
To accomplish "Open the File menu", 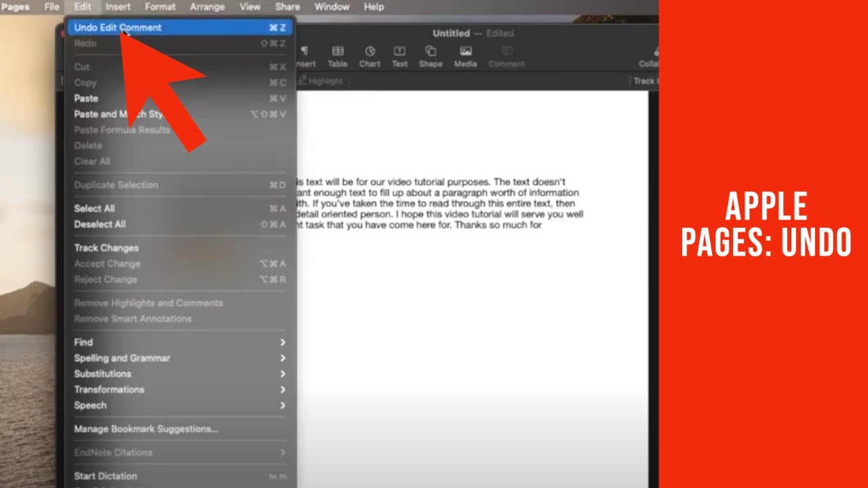I will tap(52, 7).
